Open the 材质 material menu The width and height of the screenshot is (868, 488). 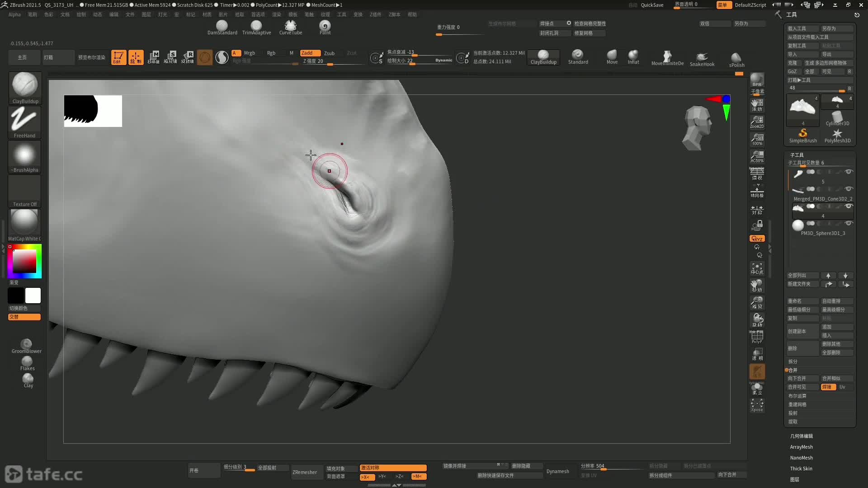[207, 14]
